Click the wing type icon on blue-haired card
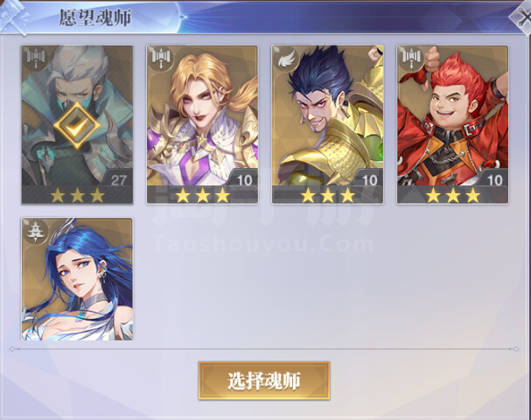The height and width of the screenshot is (420, 531). [287, 59]
